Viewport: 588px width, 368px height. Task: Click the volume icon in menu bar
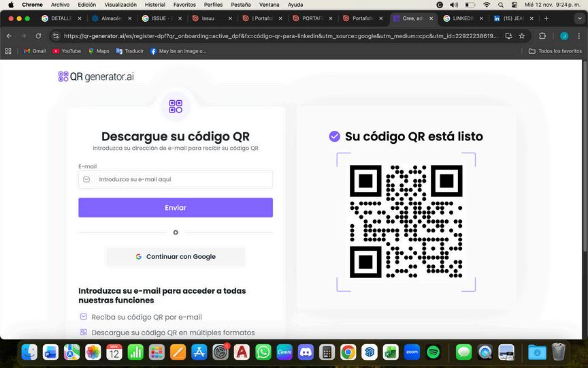tap(454, 5)
